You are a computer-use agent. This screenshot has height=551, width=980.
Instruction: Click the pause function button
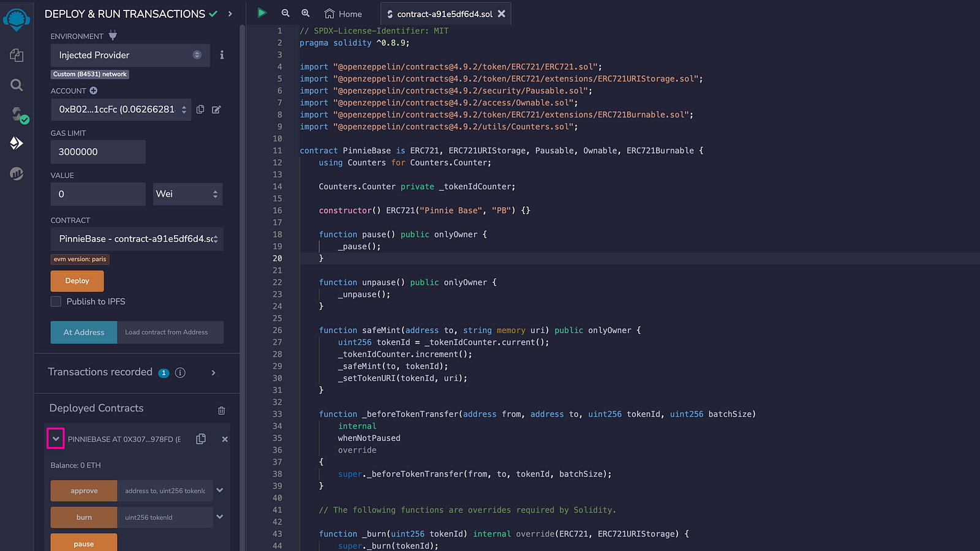84,542
